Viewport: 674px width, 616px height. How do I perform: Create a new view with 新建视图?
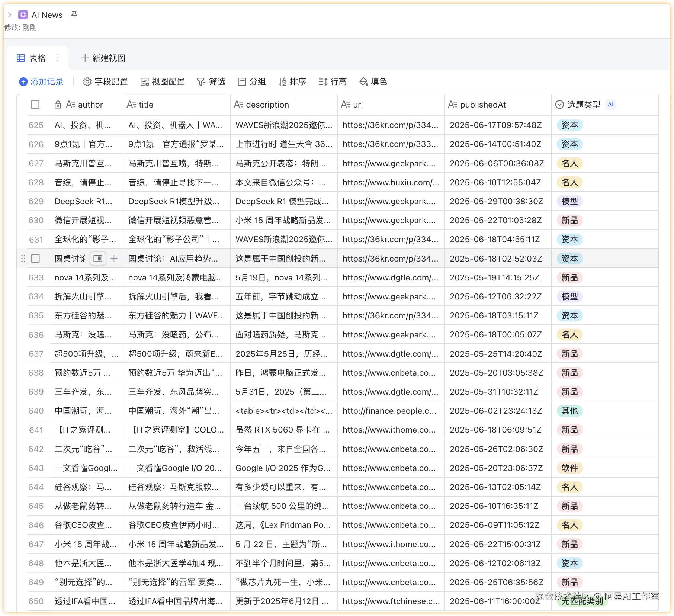click(103, 58)
